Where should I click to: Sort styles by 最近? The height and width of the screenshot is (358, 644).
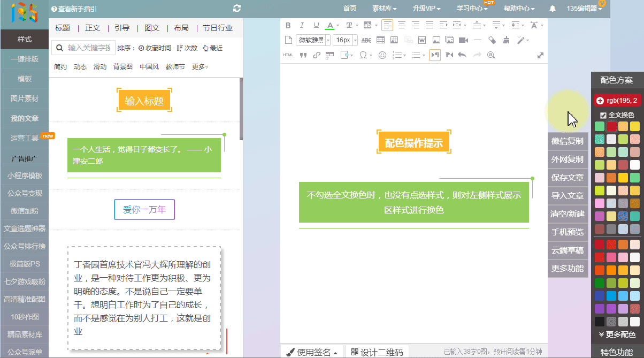(x=212, y=48)
